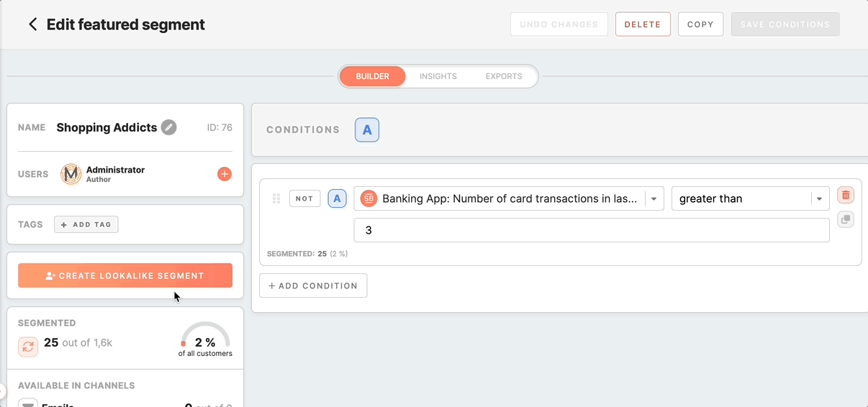The width and height of the screenshot is (868, 407).
Task: Click the A label in condition row
Action: (337, 198)
